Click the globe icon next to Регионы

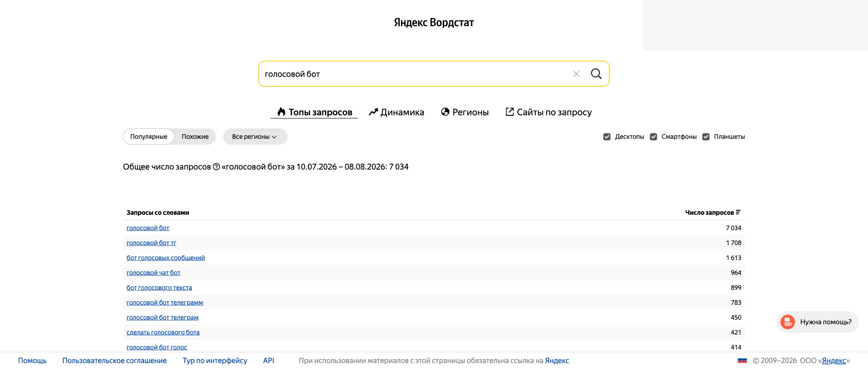[x=445, y=112]
